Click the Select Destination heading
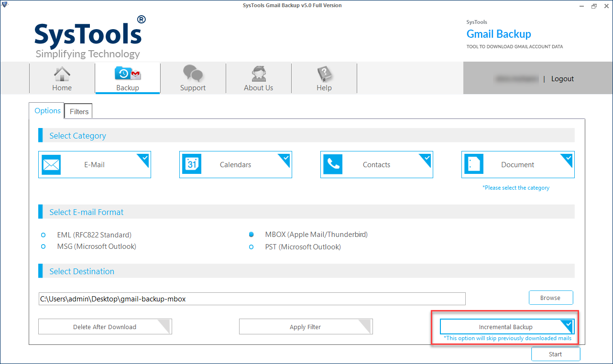 tap(82, 271)
